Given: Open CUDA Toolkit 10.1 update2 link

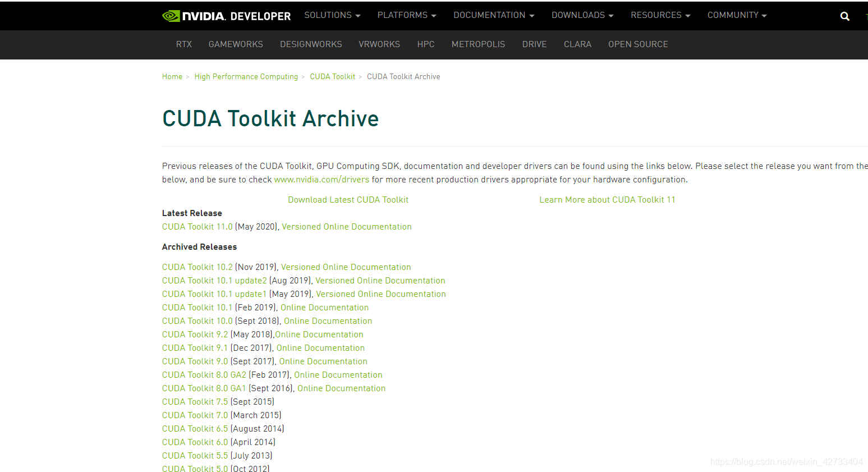Looking at the screenshot, I should pos(214,281).
